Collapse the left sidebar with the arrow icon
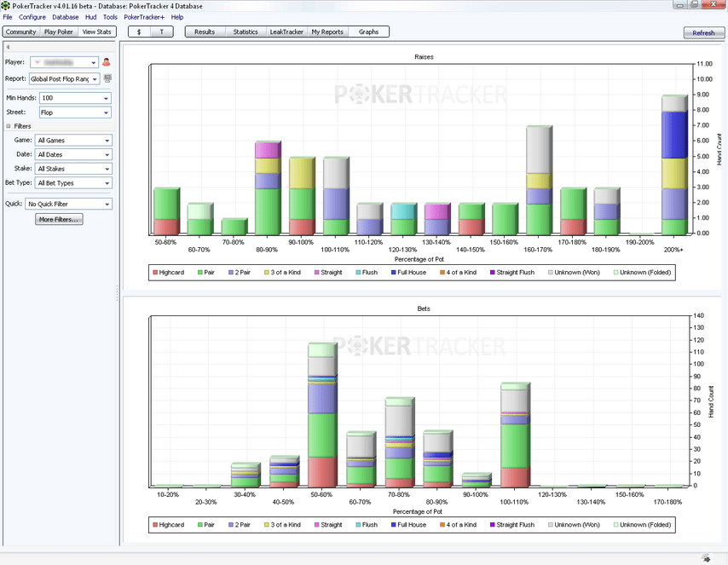Viewport: 728px width, 565px height. 8,47
